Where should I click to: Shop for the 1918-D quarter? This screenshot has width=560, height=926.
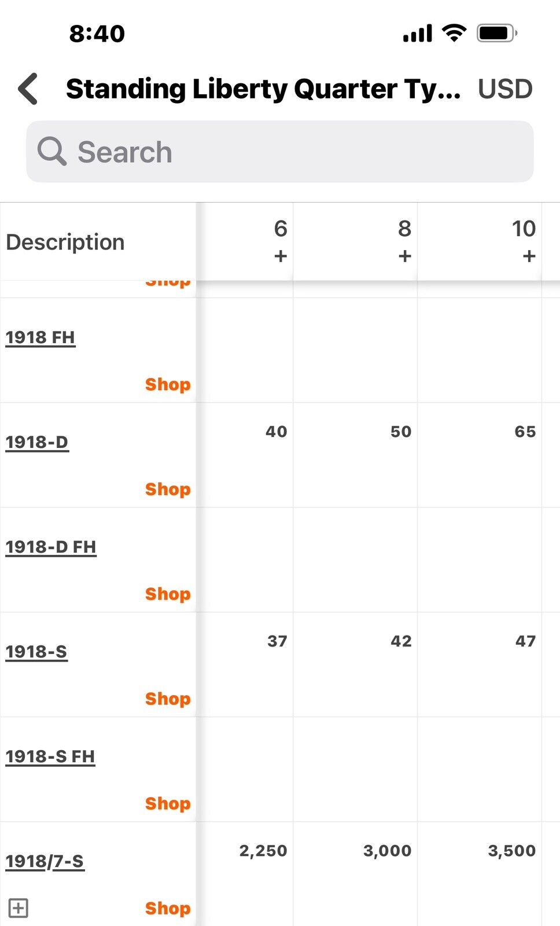click(x=168, y=489)
